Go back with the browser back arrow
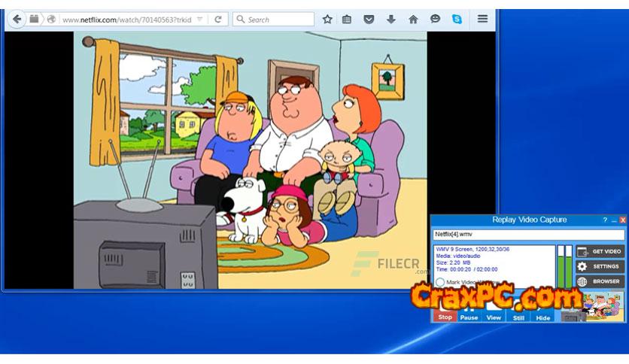629x364 pixels. coord(17,19)
